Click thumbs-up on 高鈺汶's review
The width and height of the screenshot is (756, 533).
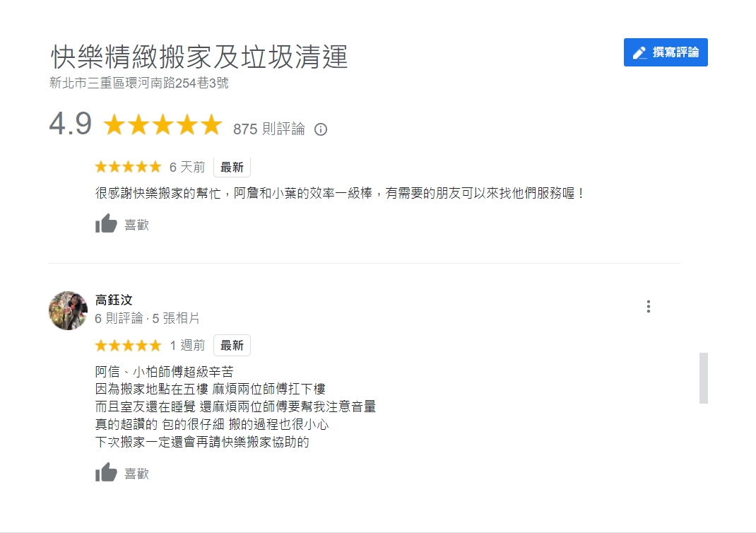106,473
